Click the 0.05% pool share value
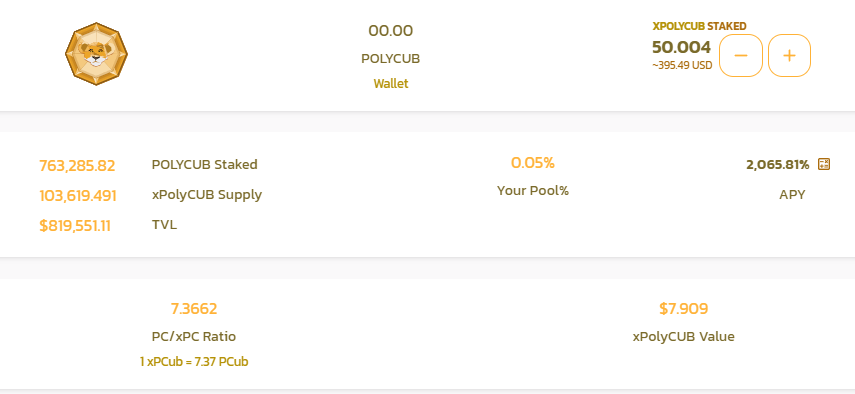The width and height of the screenshot is (855, 394). 533,162
